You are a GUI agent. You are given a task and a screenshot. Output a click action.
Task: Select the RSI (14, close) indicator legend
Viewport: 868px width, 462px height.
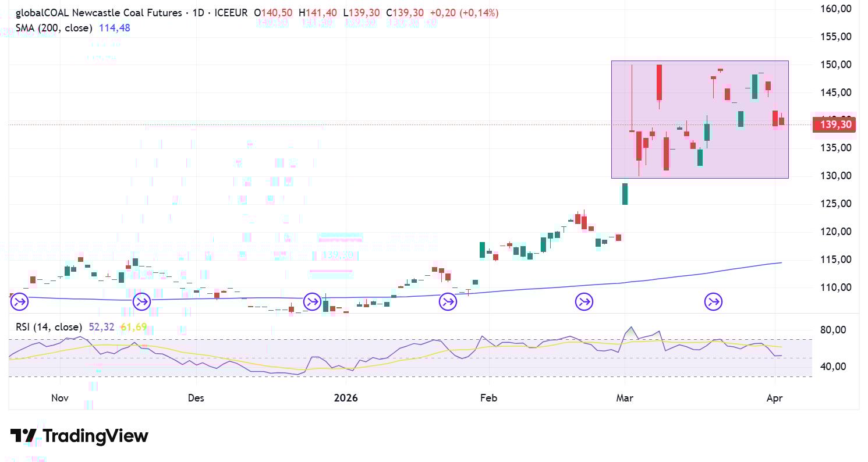pyautogui.click(x=49, y=328)
